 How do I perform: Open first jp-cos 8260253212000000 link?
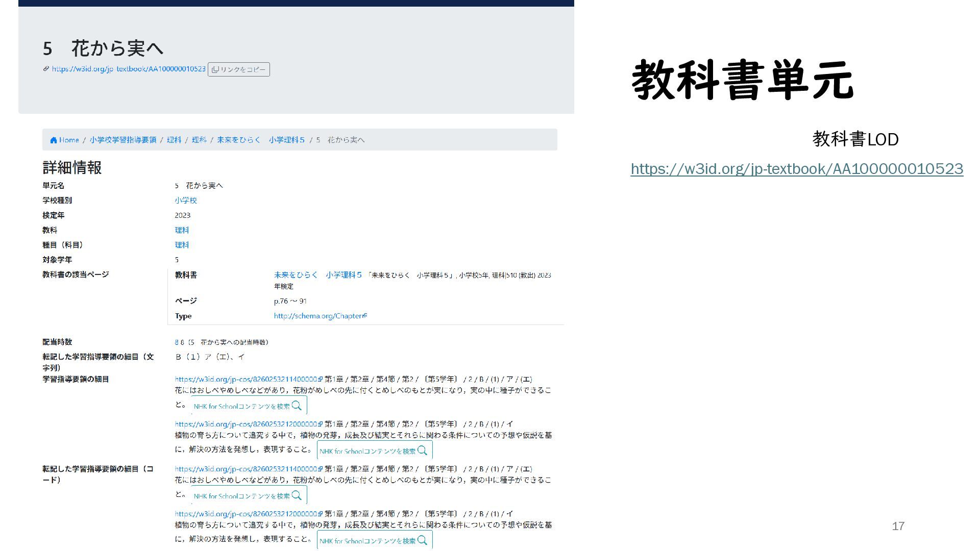246,424
